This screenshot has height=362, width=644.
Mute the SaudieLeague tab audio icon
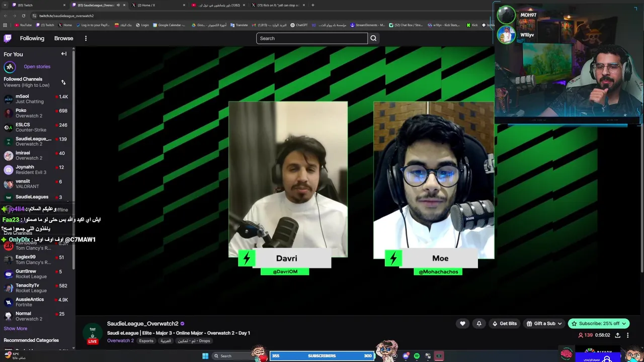point(118,5)
